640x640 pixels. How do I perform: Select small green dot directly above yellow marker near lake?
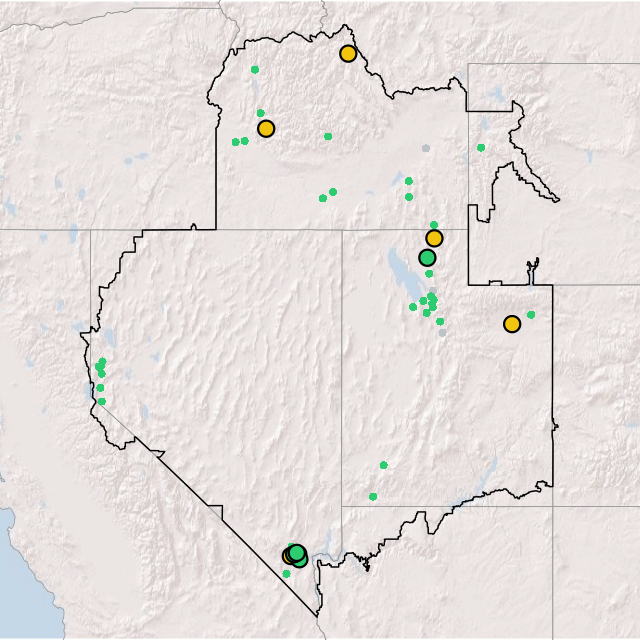coord(433,225)
